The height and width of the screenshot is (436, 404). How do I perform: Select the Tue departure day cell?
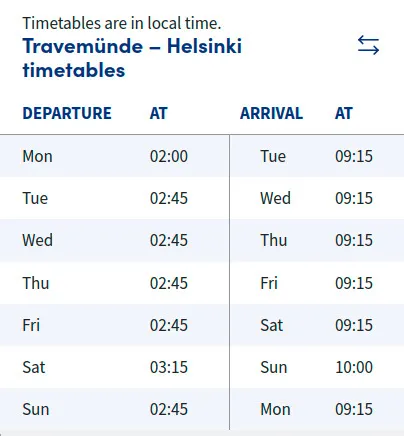tap(35, 198)
